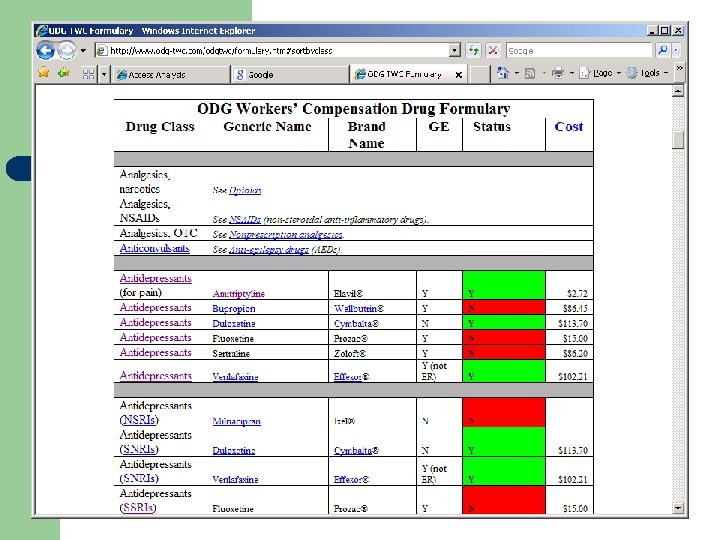Open the Page menu
This screenshot has height=540, width=720.
pyautogui.click(x=599, y=73)
